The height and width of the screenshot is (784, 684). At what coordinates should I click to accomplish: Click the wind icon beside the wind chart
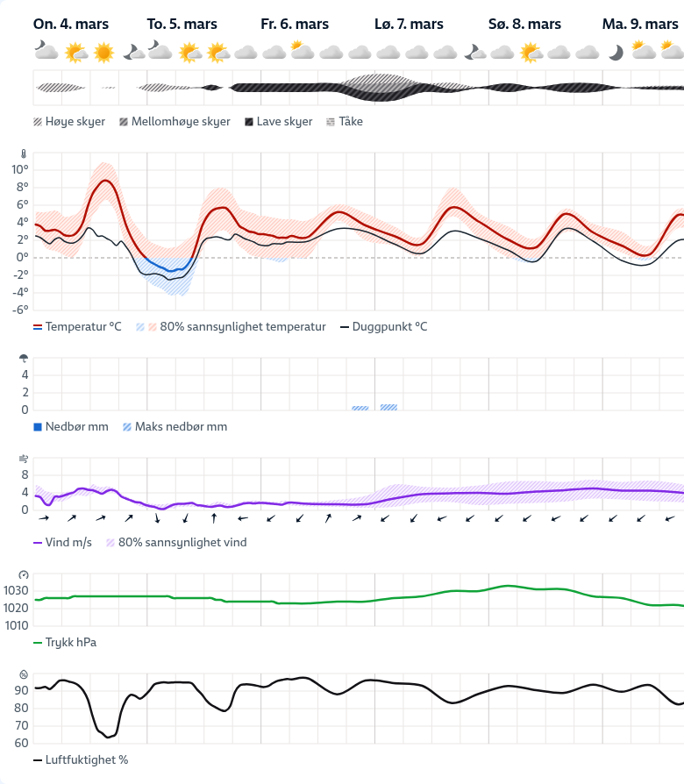(x=24, y=458)
